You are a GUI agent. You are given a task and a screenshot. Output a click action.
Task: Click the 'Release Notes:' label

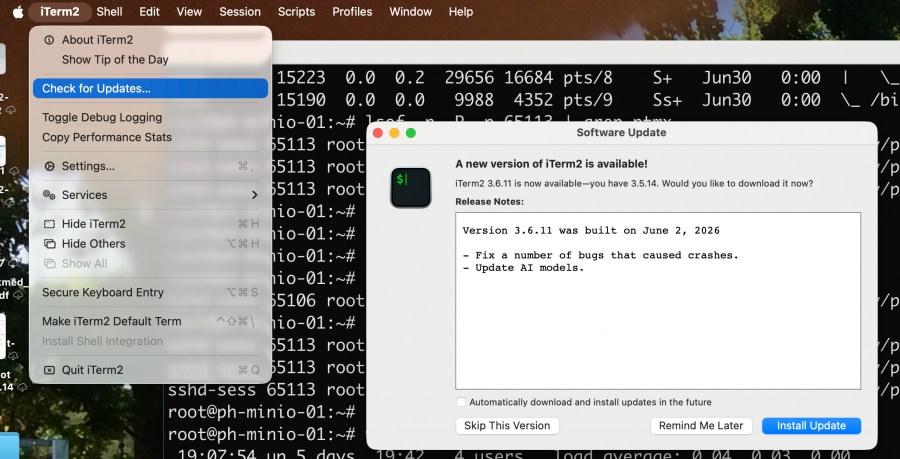[490, 202]
